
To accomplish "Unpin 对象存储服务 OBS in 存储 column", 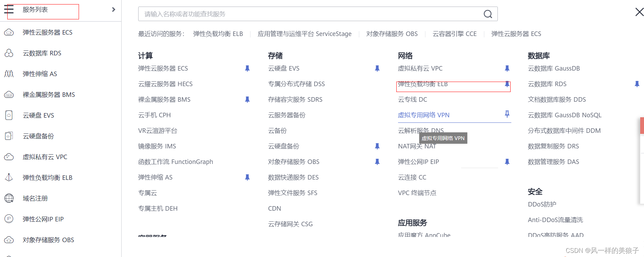I will (x=377, y=162).
